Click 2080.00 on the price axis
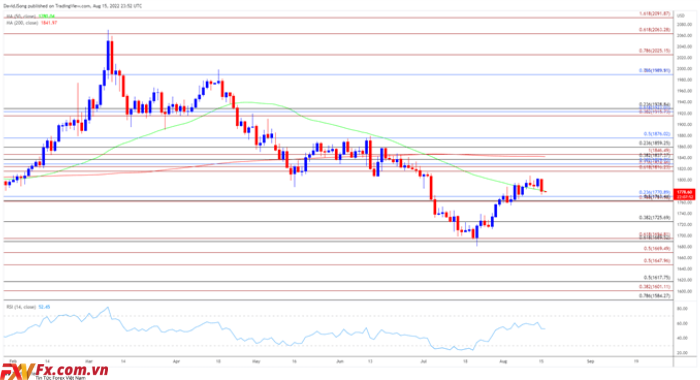This screenshot has width=700, height=380. click(x=684, y=25)
